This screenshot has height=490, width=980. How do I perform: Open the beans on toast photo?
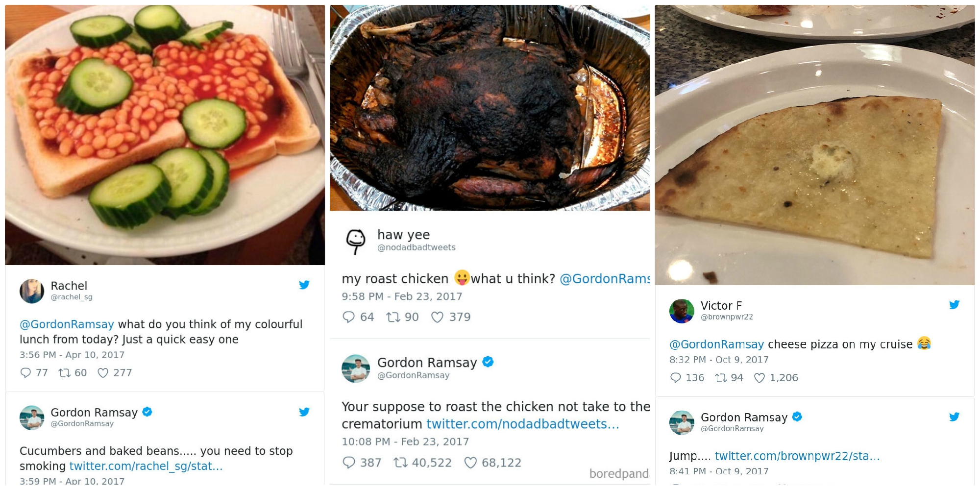pyautogui.click(x=165, y=135)
